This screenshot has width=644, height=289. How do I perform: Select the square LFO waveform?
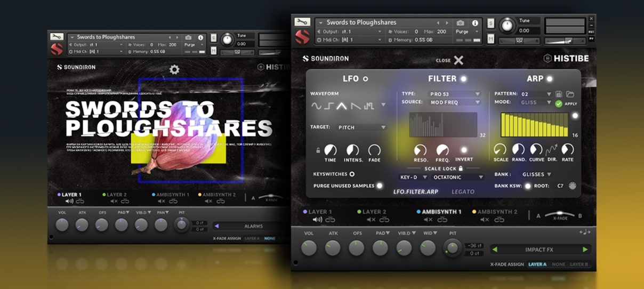pos(329,106)
